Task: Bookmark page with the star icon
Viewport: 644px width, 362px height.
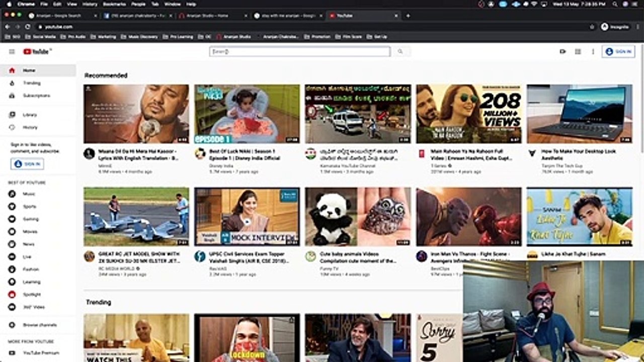Action: [592, 27]
